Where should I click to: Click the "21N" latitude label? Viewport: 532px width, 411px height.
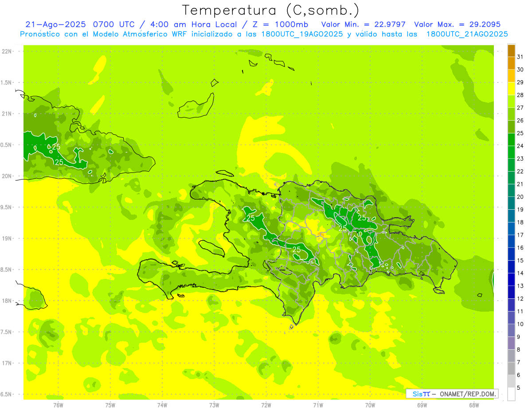click(x=7, y=114)
